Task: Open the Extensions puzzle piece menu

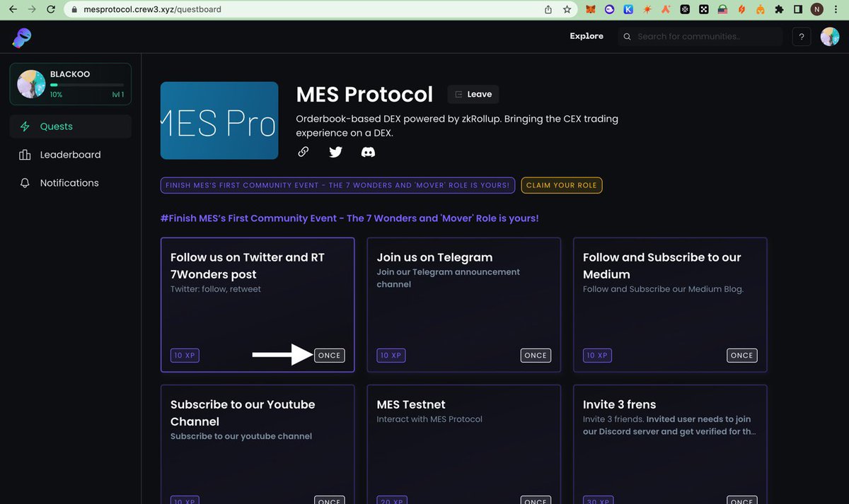Action: pos(779,10)
